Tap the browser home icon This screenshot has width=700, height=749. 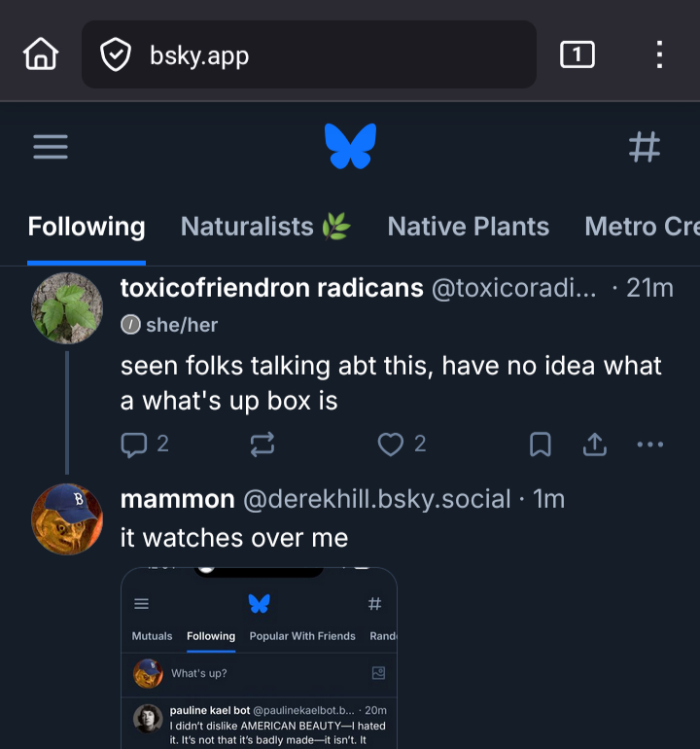click(41, 54)
